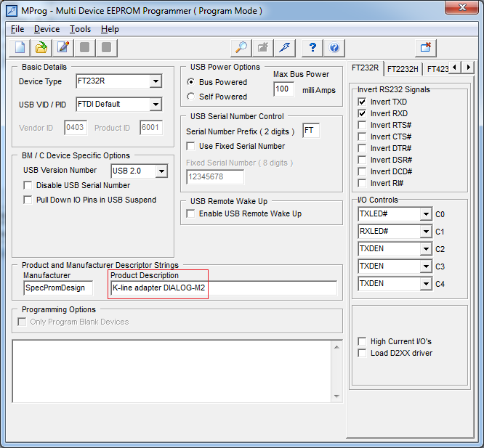Viewport: 484px width, 448px height.
Task: Click the Edit document pencil icon
Action: coord(63,47)
